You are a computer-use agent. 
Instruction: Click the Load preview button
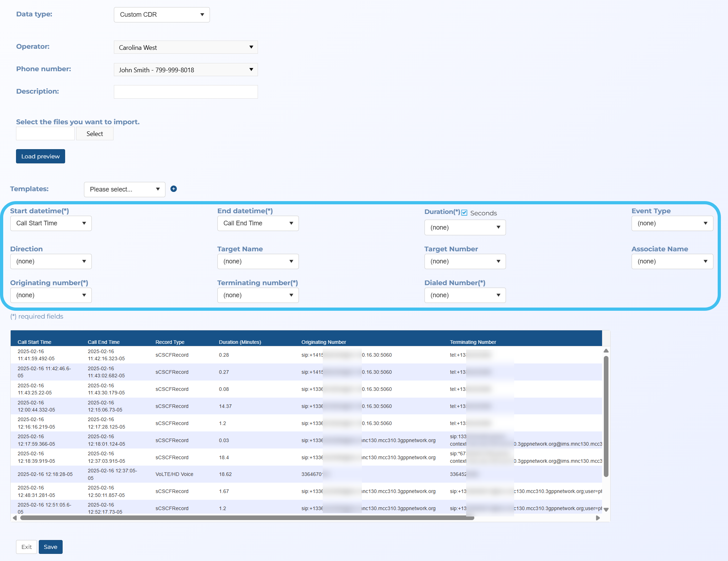(x=41, y=156)
